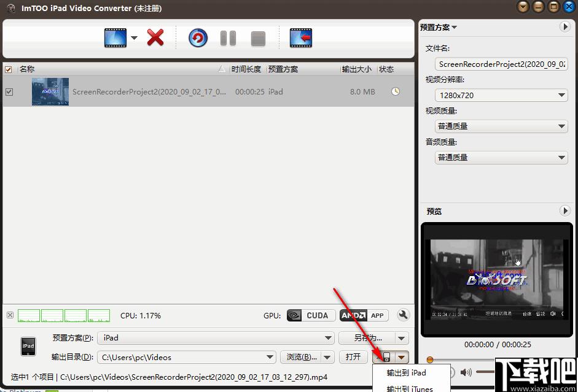Click the 状态 column header
578x392 pixels.
tap(386, 69)
